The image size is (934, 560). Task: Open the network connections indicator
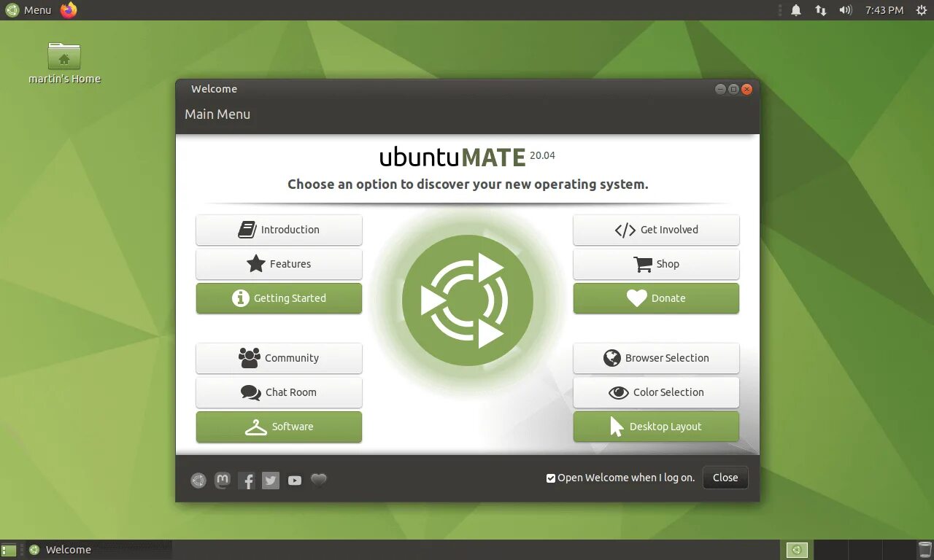pyautogui.click(x=821, y=10)
